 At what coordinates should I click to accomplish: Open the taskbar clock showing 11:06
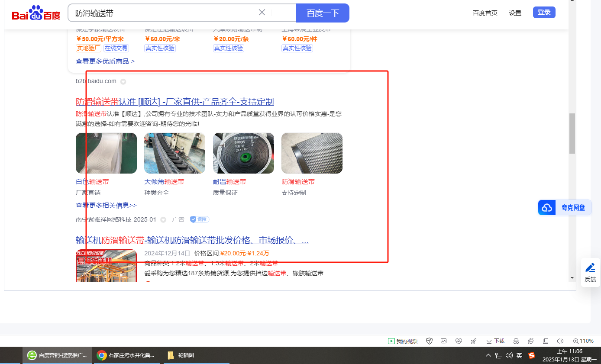(569, 355)
